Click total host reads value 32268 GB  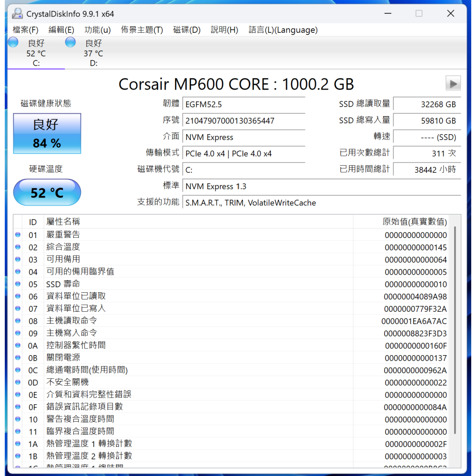pyautogui.click(x=427, y=104)
